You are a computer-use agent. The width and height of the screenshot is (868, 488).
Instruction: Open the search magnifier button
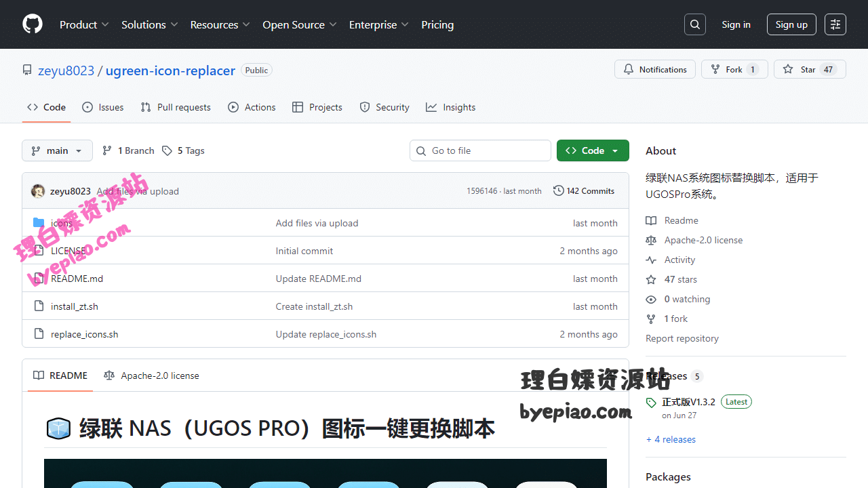[695, 24]
